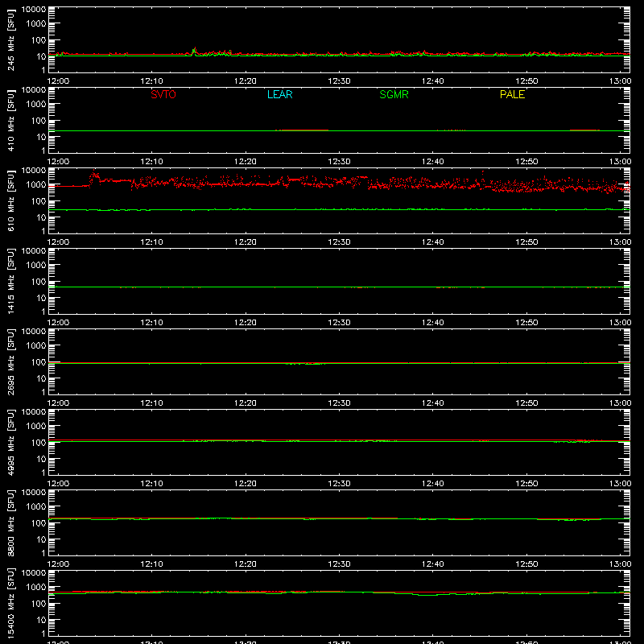Click the 12:40 tick label under 610 MHz panel
Image resolution: width=644 pixels, height=644 pixels.
(432, 242)
